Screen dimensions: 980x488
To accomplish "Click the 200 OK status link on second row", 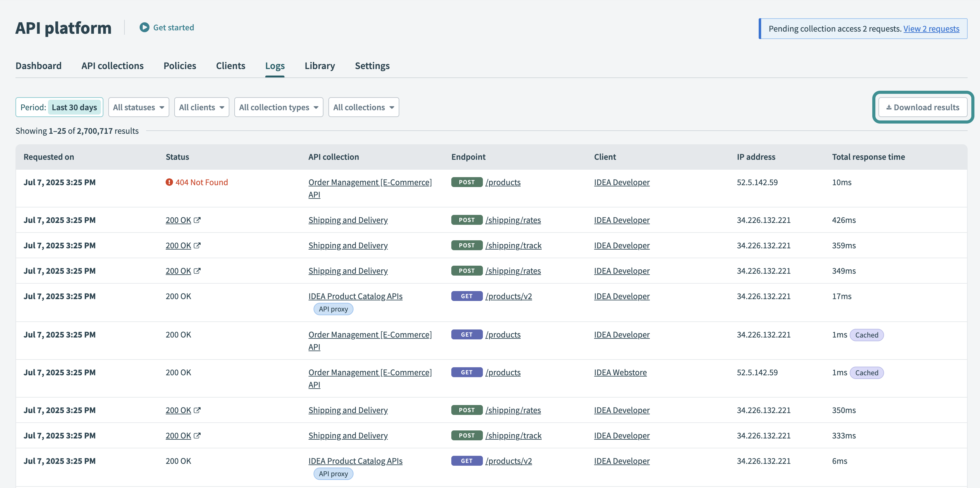I will [x=178, y=220].
